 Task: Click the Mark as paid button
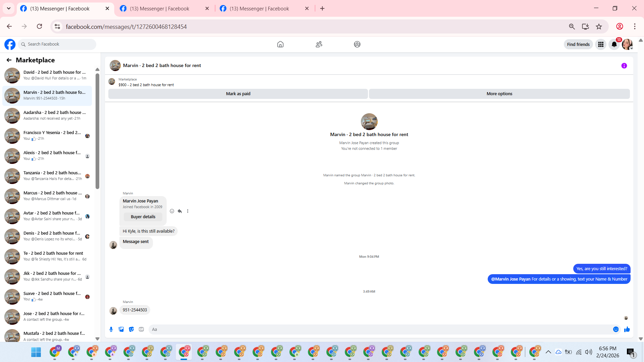click(238, 94)
